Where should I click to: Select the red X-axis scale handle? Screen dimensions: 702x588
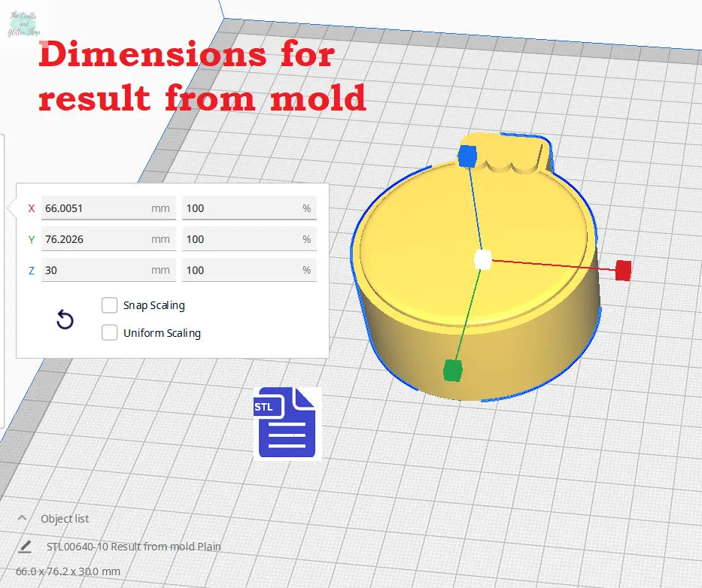(622, 271)
